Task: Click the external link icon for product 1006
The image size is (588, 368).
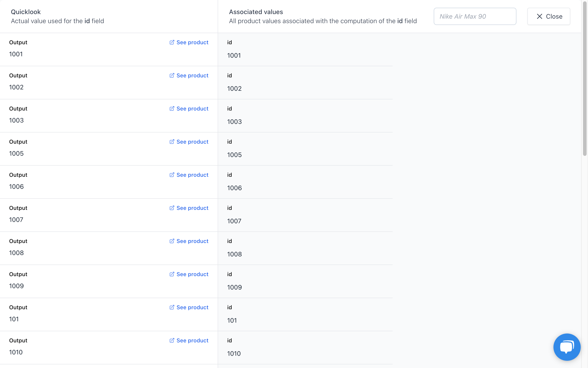Action: 172,175
